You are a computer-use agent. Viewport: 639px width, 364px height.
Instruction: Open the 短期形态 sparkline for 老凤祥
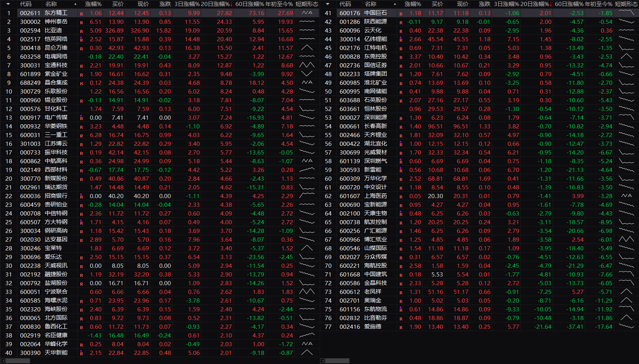(x=626, y=292)
